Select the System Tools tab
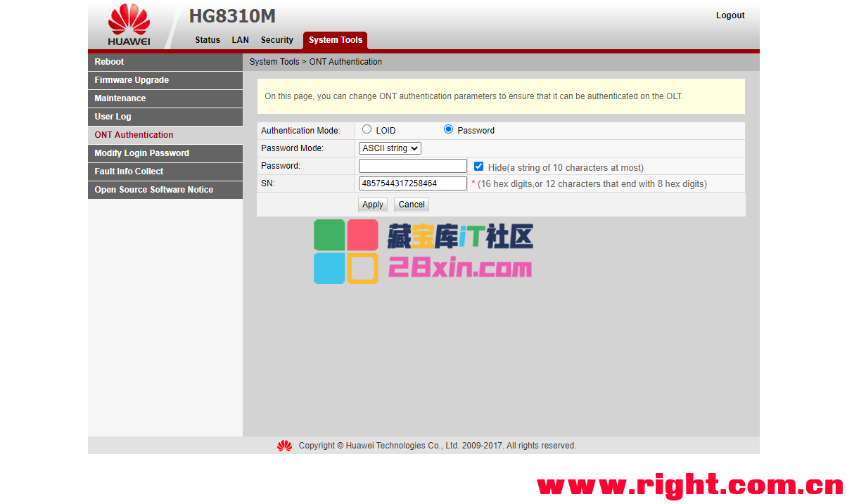The height and width of the screenshot is (504, 847). tap(336, 40)
